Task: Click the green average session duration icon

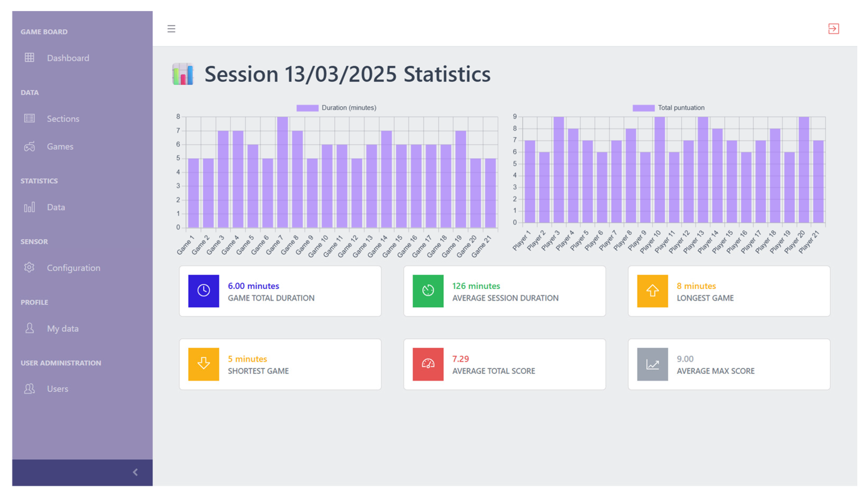Action: [x=428, y=291]
